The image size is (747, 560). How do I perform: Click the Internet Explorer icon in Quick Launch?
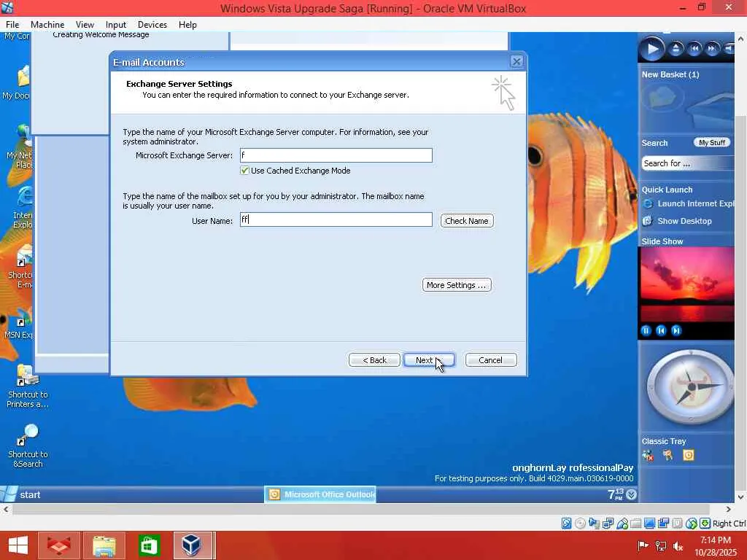(x=648, y=204)
